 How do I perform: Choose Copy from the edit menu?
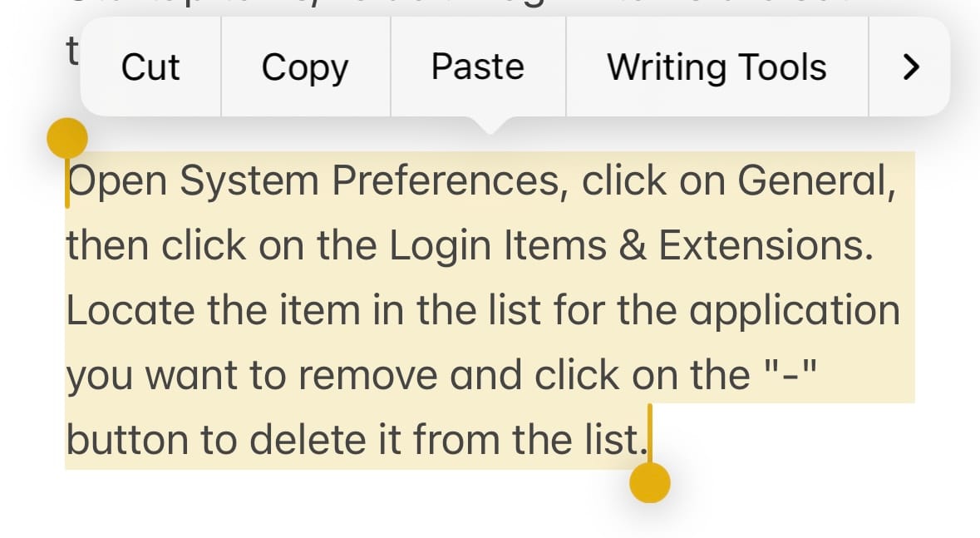(305, 67)
